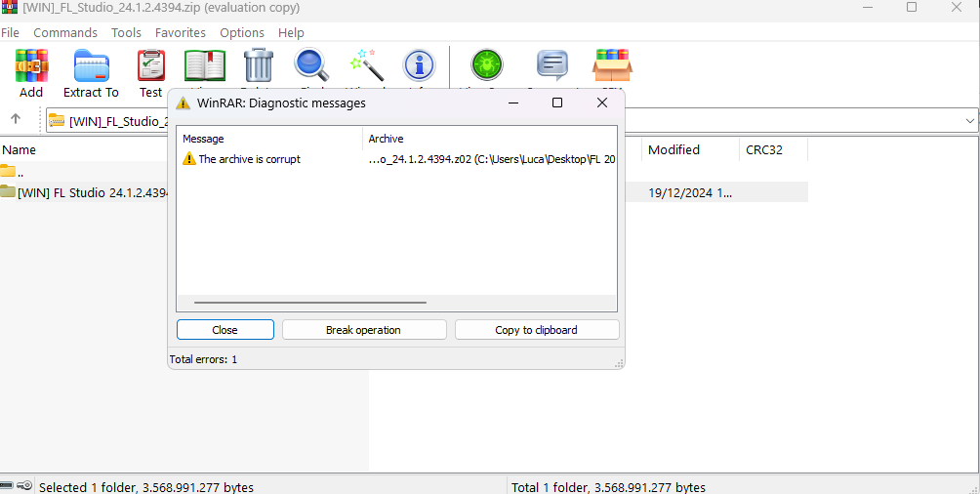Sort by the Name column header

[19, 149]
